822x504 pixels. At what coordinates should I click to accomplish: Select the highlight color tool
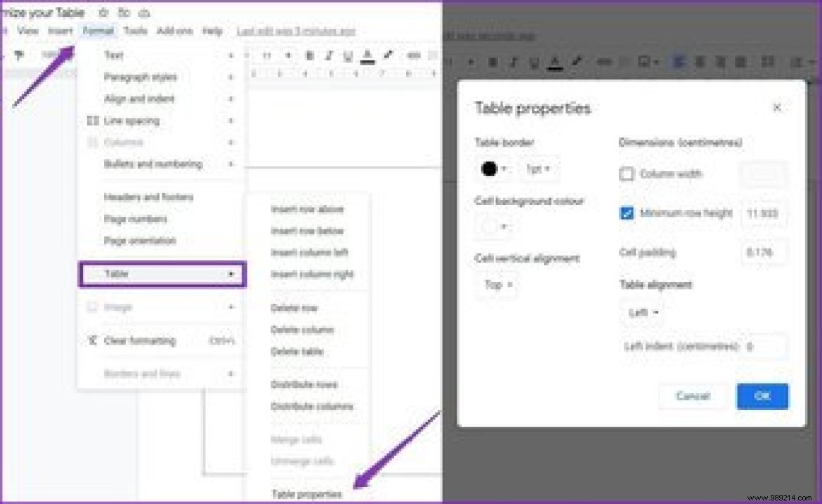[x=385, y=56]
